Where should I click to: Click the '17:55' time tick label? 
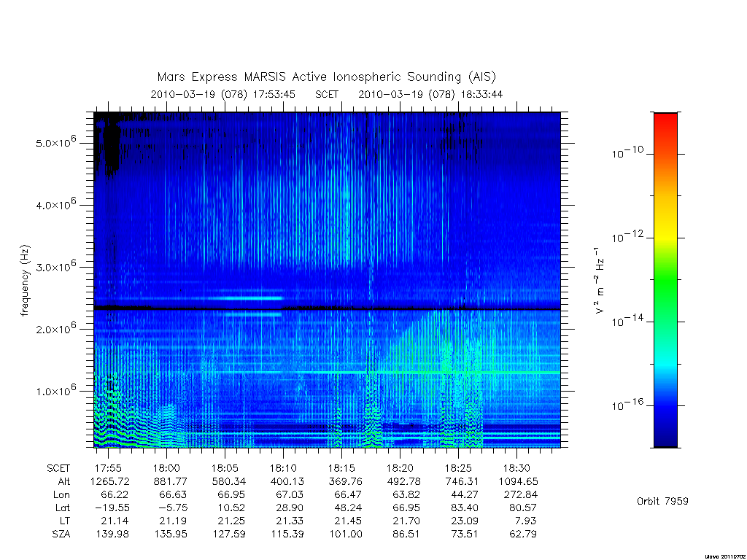(x=109, y=468)
